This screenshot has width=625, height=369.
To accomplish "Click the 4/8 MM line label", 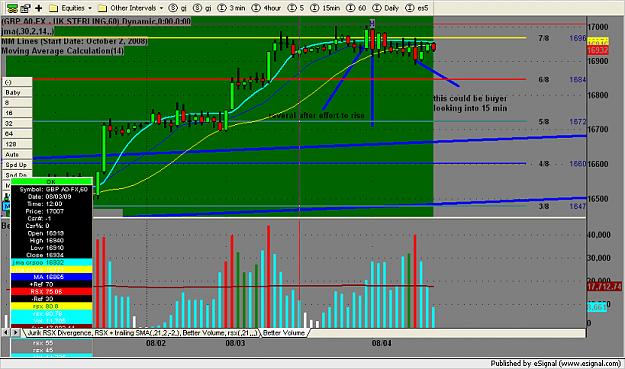I will (543, 164).
